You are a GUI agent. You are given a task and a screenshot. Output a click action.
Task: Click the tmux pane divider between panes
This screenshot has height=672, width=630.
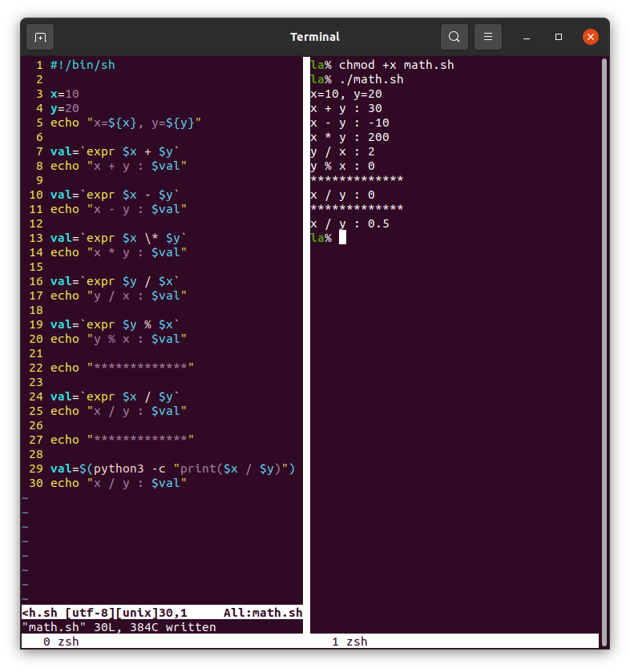coord(306,320)
